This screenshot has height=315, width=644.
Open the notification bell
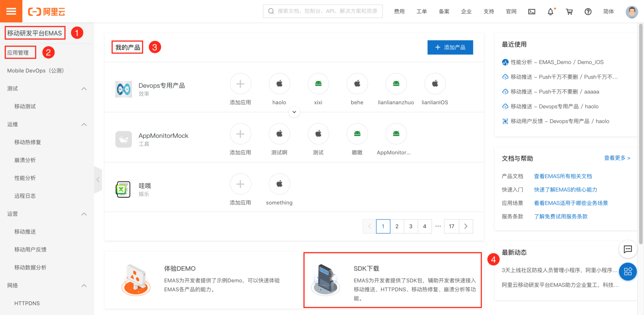pyautogui.click(x=551, y=12)
